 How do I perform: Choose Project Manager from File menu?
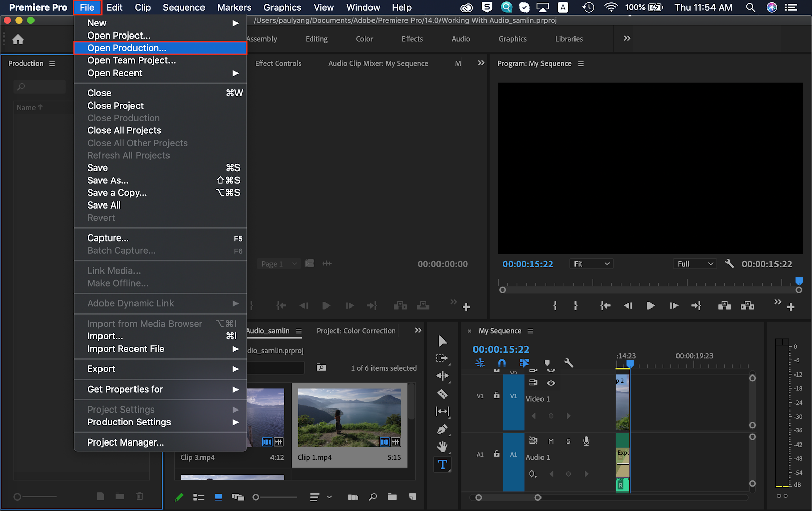point(160,442)
